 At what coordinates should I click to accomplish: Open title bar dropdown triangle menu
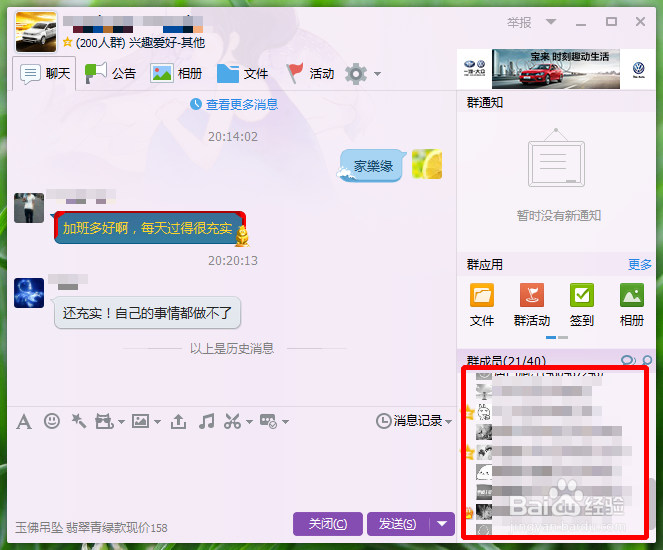click(x=551, y=22)
